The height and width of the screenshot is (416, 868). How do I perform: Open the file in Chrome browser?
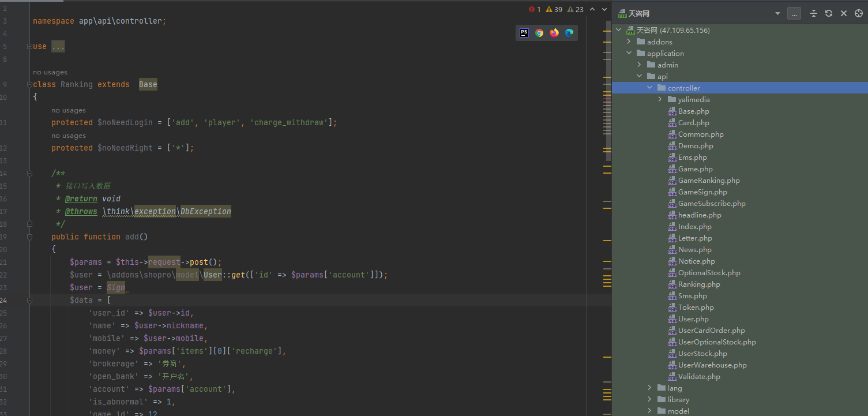539,33
